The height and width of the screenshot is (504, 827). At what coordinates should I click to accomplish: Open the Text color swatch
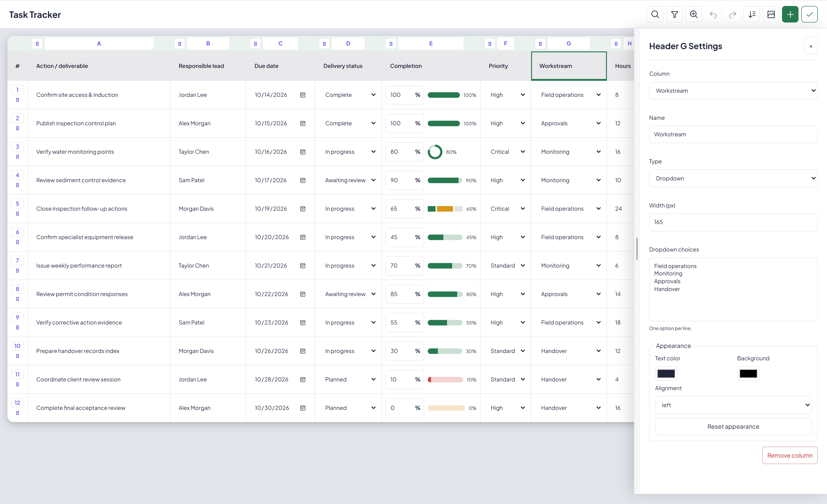[x=666, y=374]
